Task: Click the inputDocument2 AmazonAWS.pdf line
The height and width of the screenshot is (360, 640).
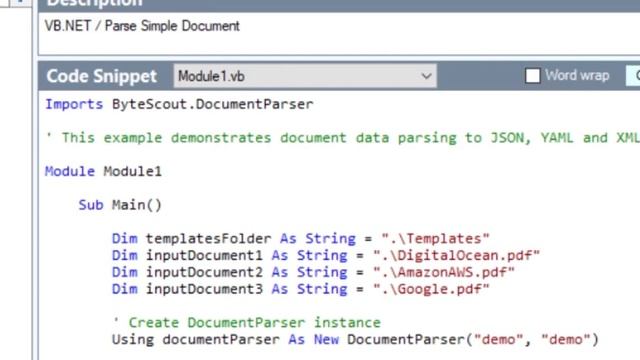Action: click(313, 272)
